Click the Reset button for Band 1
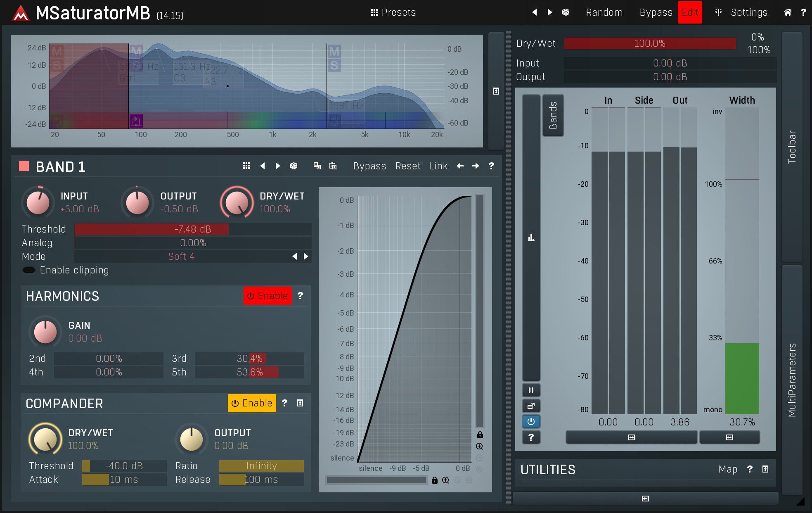Image resolution: width=812 pixels, height=513 pixels. pyautogui.click(x=407, y=166)
